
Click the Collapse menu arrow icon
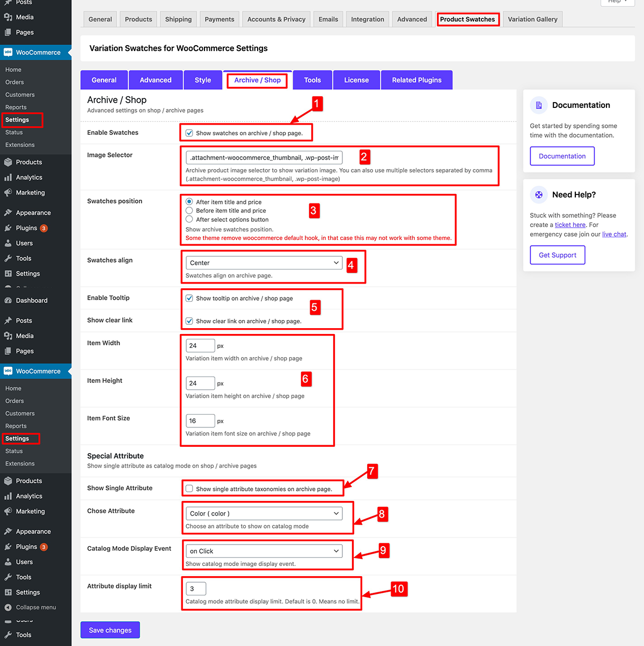tap(8, 607)
